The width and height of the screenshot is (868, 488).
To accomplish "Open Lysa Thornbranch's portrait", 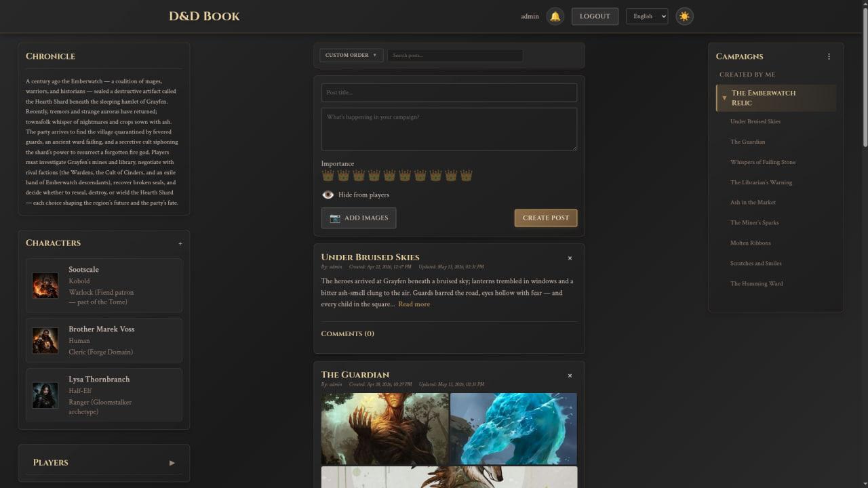I will (x=45, y=395).
